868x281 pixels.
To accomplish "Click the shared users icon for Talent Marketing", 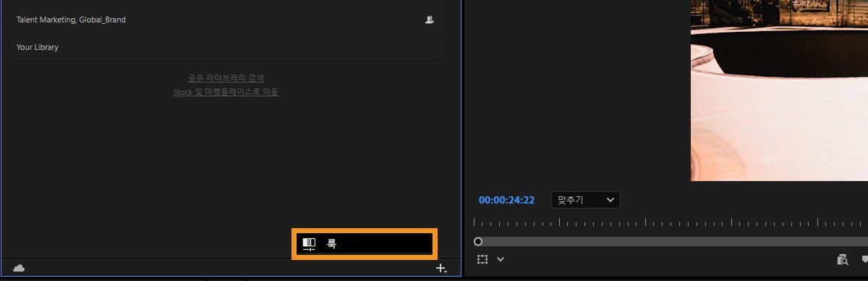I will coord(430,20).
